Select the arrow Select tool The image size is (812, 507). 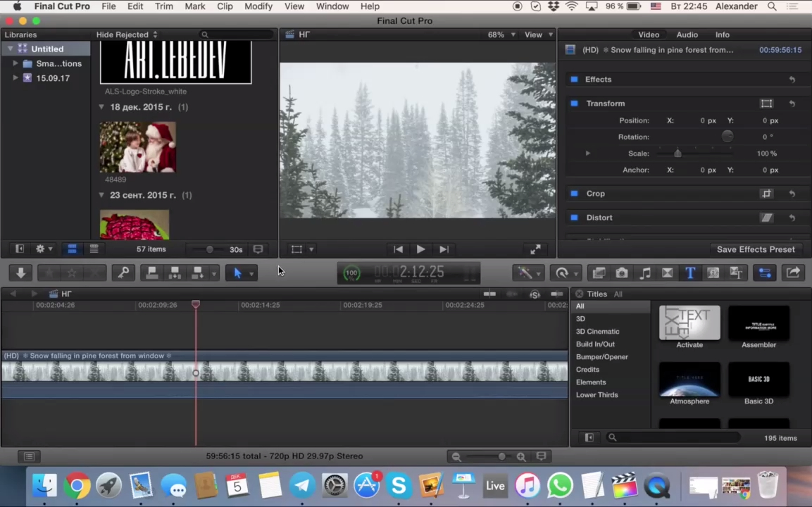237,273
